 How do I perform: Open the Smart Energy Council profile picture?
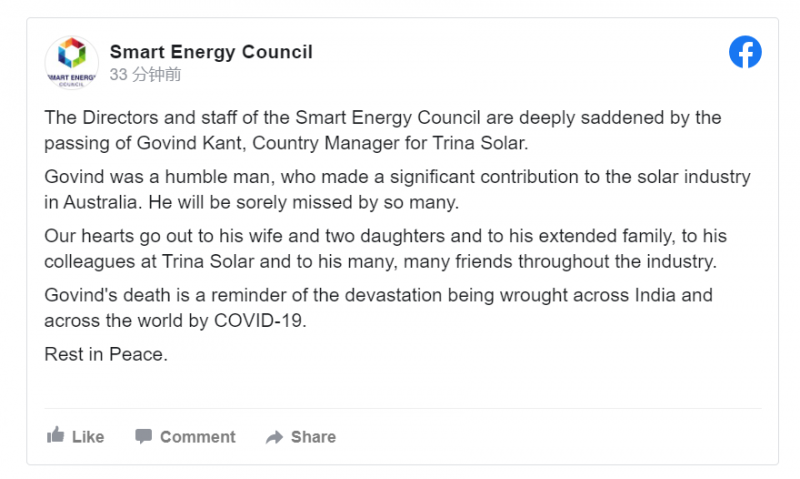tap(71, 63)
